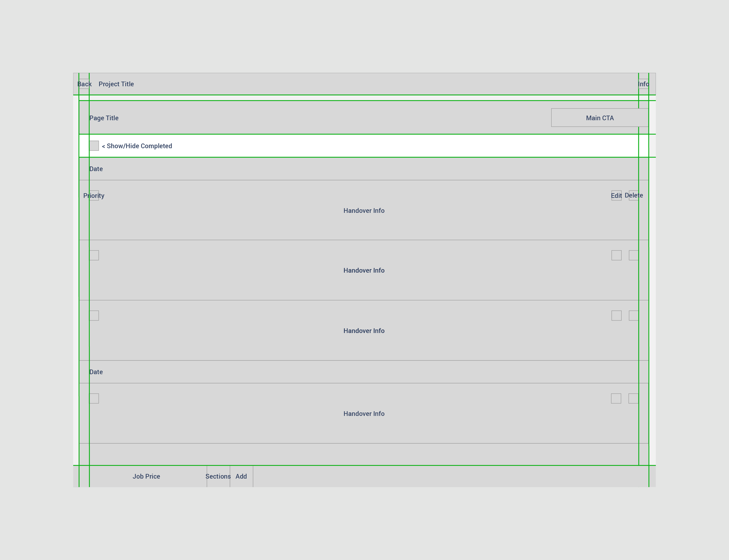Click the Priority icon on the first handover

click(94, 196)
